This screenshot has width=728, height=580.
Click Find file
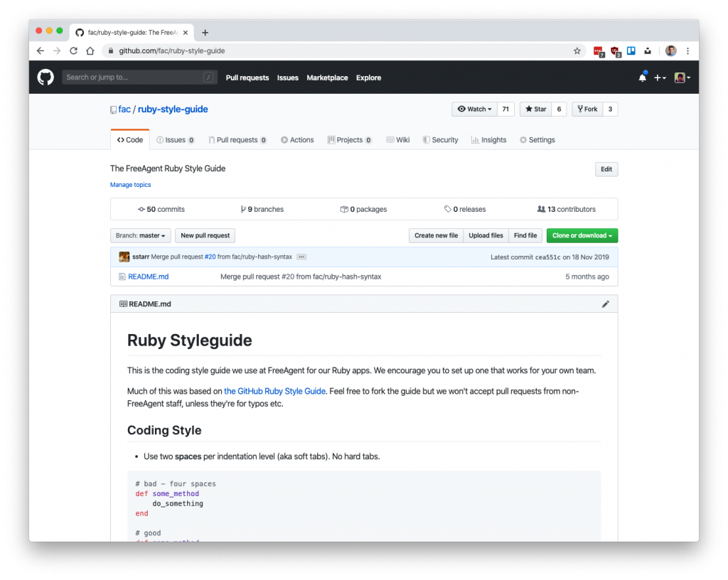point(525,236)
